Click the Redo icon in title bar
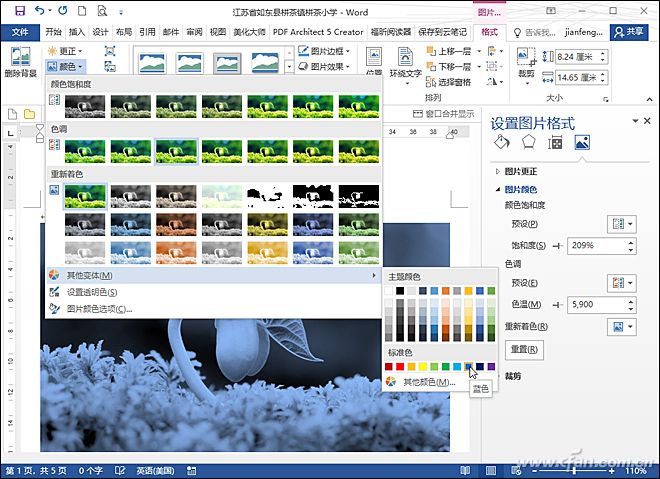The height and width of the screenshot is (479, 660). [62, 11]
